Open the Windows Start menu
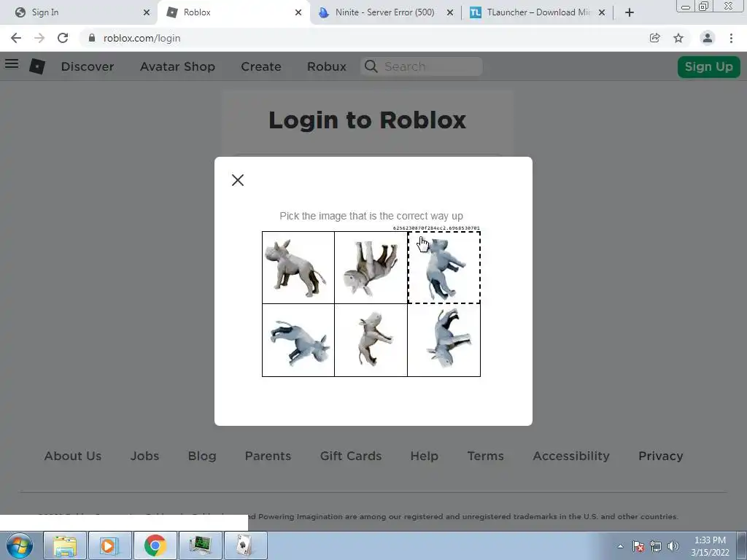Screen dimensions: 747x560 (x=20, y=545)
